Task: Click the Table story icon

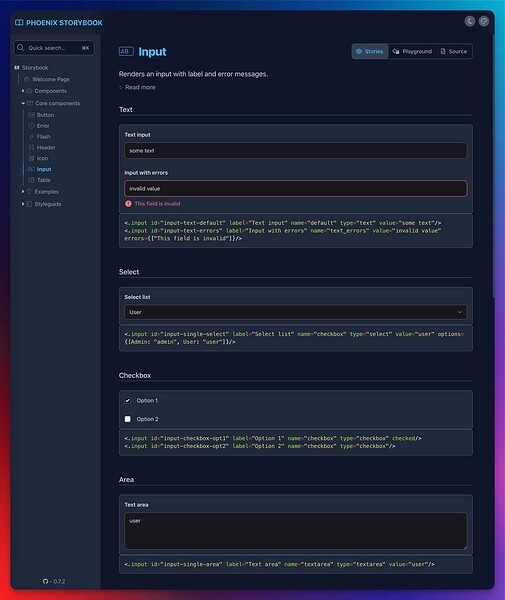Action: pos(32,180)
